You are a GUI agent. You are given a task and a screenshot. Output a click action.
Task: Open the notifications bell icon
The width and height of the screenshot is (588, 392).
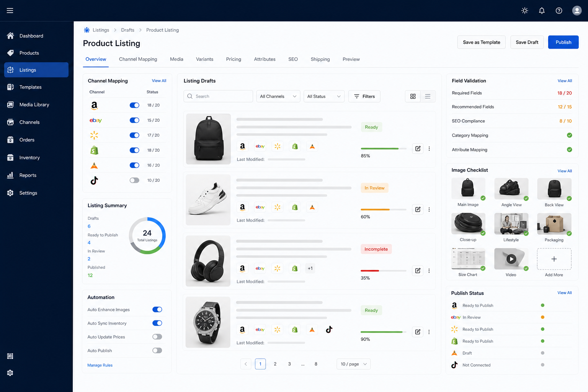[542, 11]
